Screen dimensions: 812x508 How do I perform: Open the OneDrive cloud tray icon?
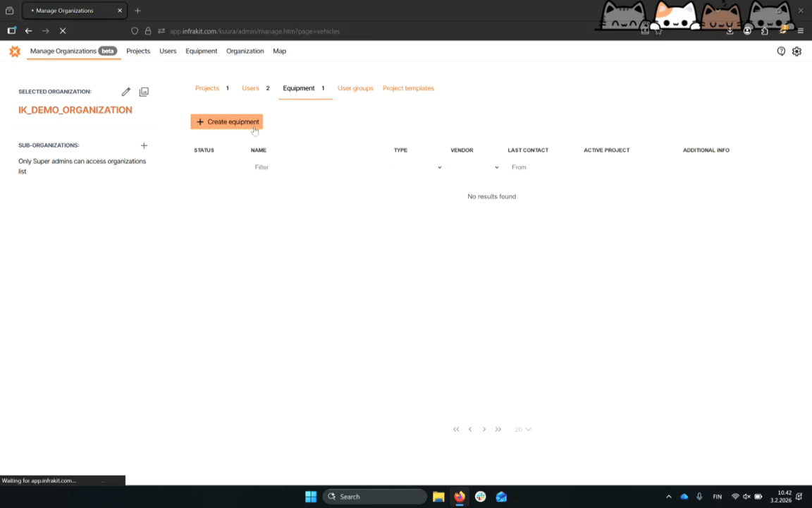click(x=684, y=497)
